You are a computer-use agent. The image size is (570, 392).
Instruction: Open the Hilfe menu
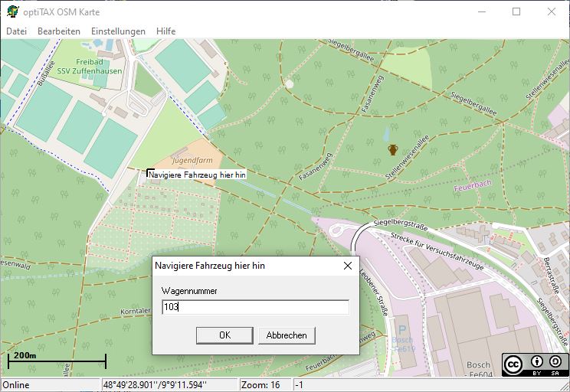165,31
